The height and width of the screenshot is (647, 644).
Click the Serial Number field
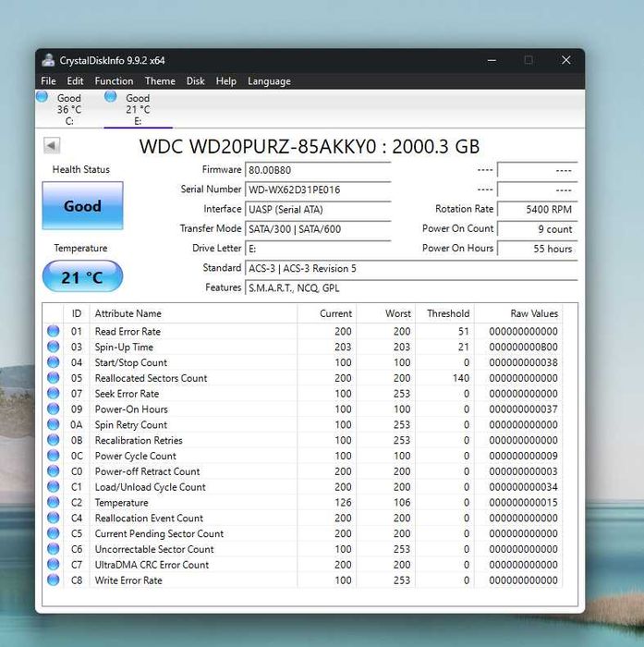(x=318, y=189)
